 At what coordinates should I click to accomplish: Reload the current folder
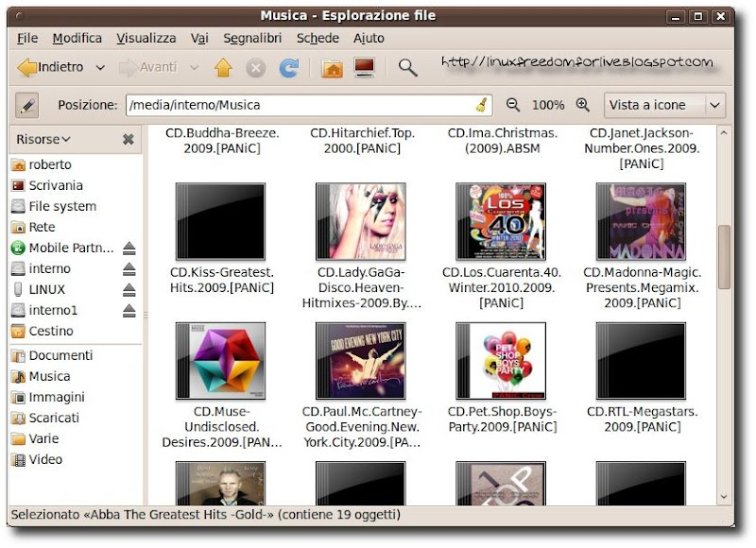click(x=289, y=68)
